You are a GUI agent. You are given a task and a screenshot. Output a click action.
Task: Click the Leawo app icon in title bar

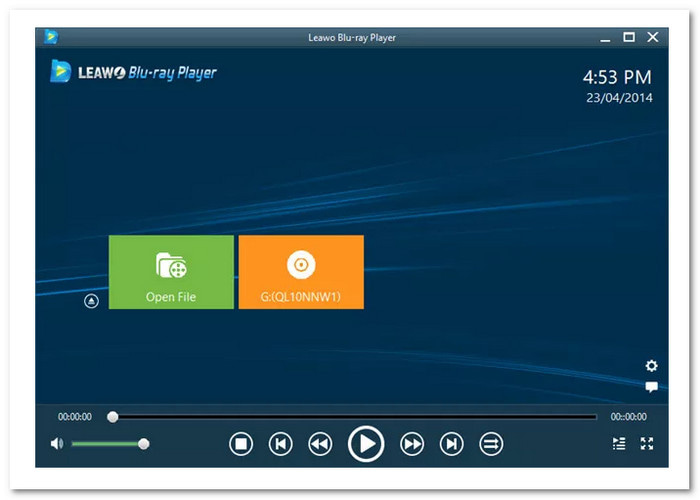click(51, 37)
